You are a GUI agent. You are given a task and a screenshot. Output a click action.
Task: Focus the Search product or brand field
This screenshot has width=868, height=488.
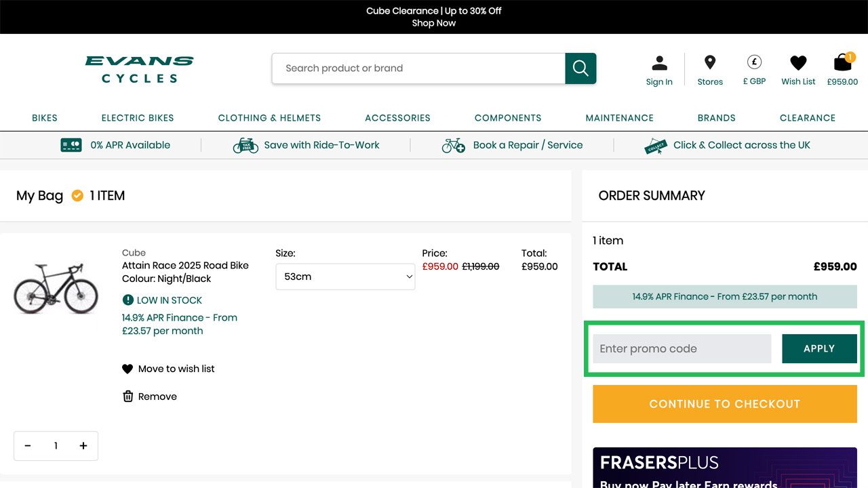coord(418,68)
